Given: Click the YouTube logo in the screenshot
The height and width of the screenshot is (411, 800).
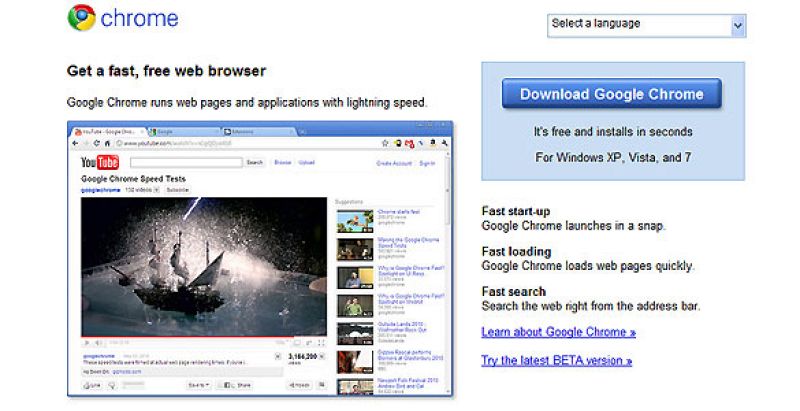Looking at the screenshot, I should pyautogui.click(x=100, y=162).
